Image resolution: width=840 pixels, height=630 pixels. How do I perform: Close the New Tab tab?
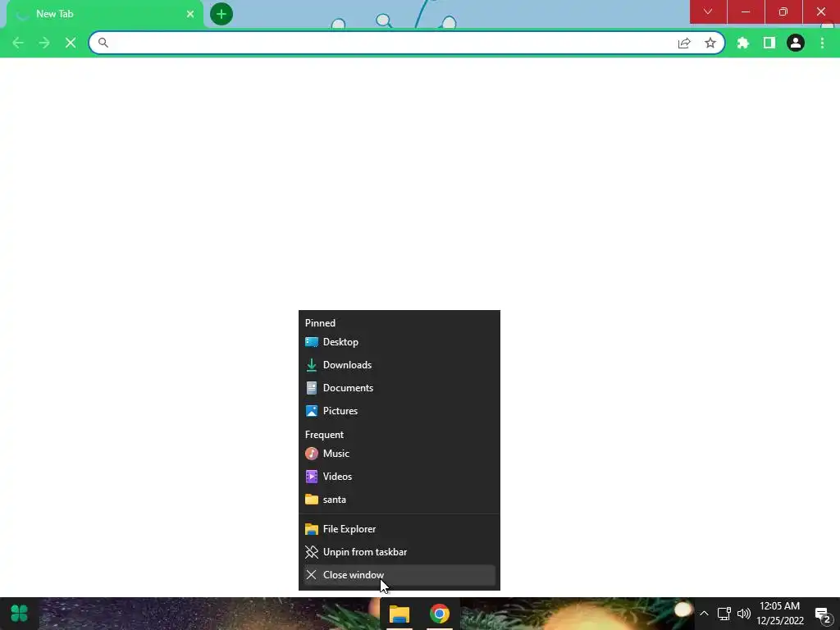coord(190,14)
